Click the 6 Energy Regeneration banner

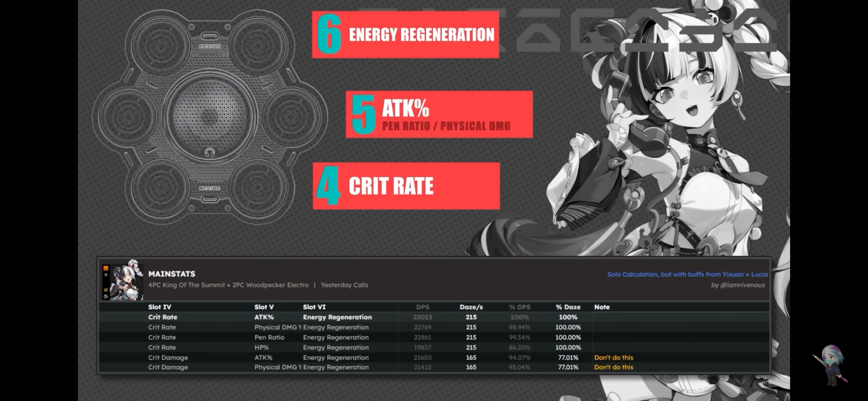click(x=405, y=35)
